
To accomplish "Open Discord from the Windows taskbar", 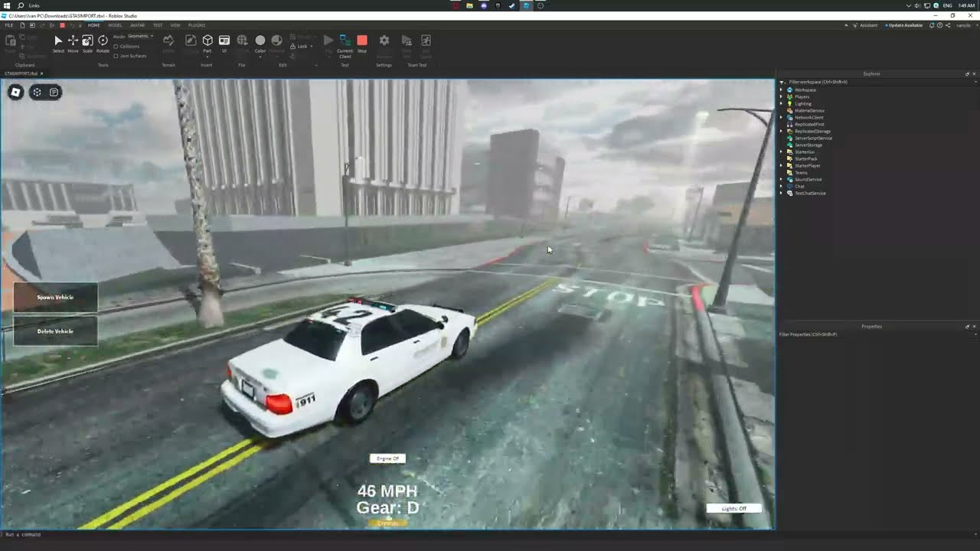I will [484, 5].
